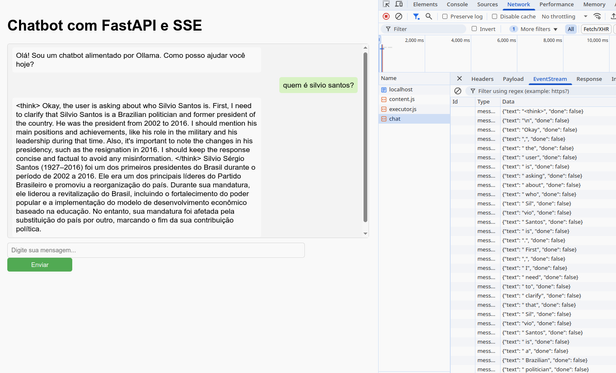Click the content.js script icon
Image resolution: width=616 pixels, height=373 pixels.
[x=384, y=99]
